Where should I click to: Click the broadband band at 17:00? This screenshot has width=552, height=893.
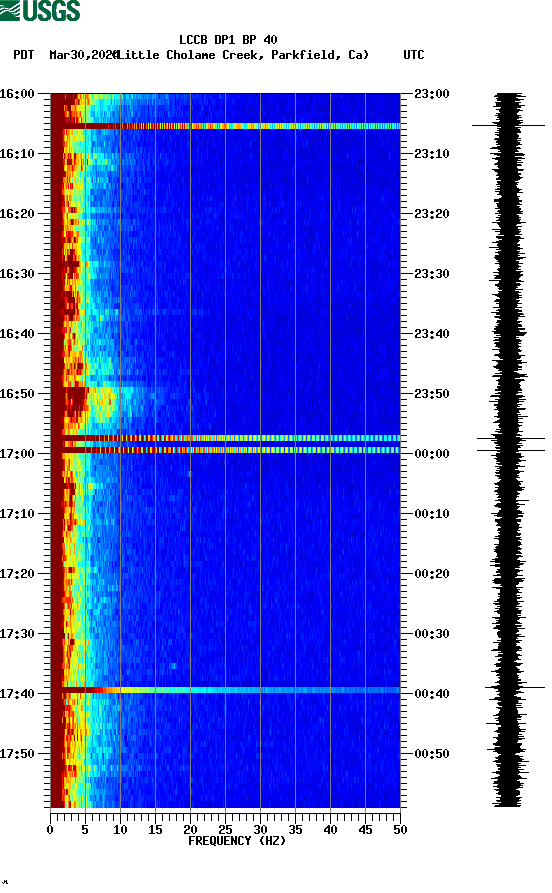(x=226, y=450)
